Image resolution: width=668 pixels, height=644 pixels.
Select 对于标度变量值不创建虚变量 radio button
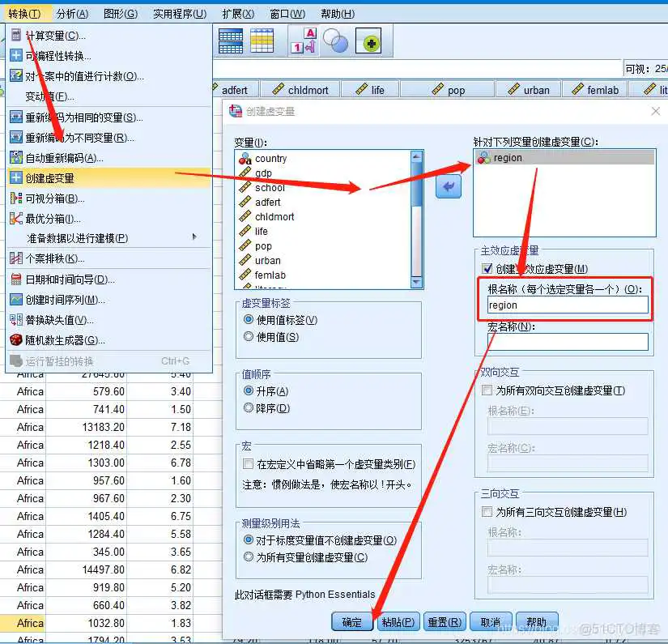(249, 540)
